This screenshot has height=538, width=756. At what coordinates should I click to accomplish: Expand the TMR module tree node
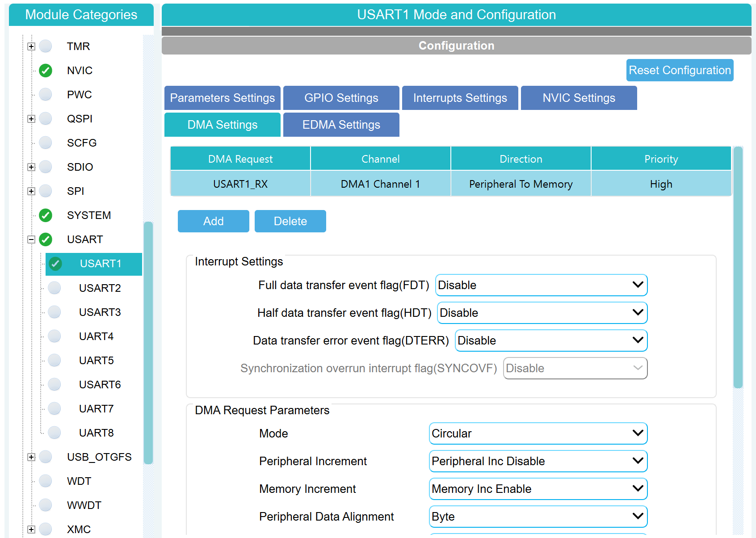click(31, 46)
